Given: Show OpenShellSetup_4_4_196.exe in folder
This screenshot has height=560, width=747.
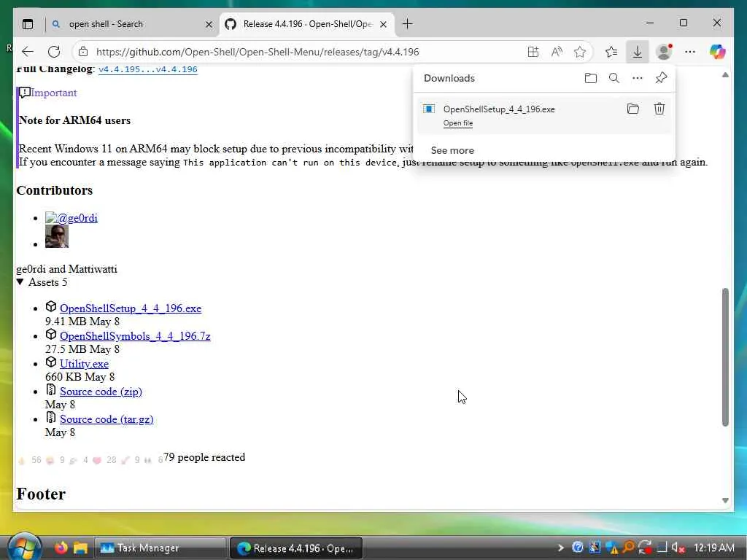Looking at the screenshot, I should [x=632, y=109].
